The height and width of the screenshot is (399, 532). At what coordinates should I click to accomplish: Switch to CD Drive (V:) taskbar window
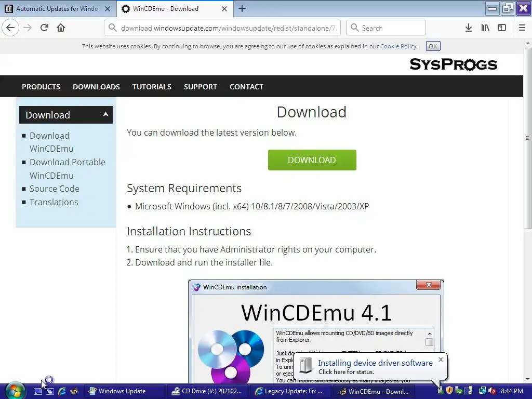pyautogui.click(x=208, y=391)
